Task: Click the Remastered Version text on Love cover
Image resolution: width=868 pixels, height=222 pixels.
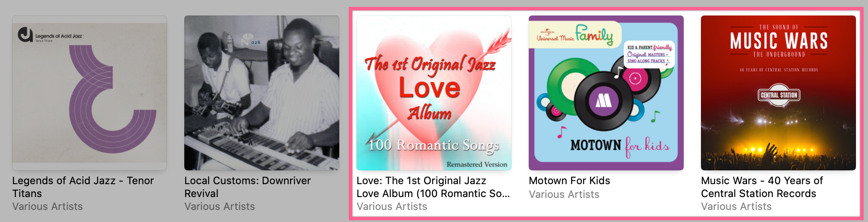Action: (477, 164)
